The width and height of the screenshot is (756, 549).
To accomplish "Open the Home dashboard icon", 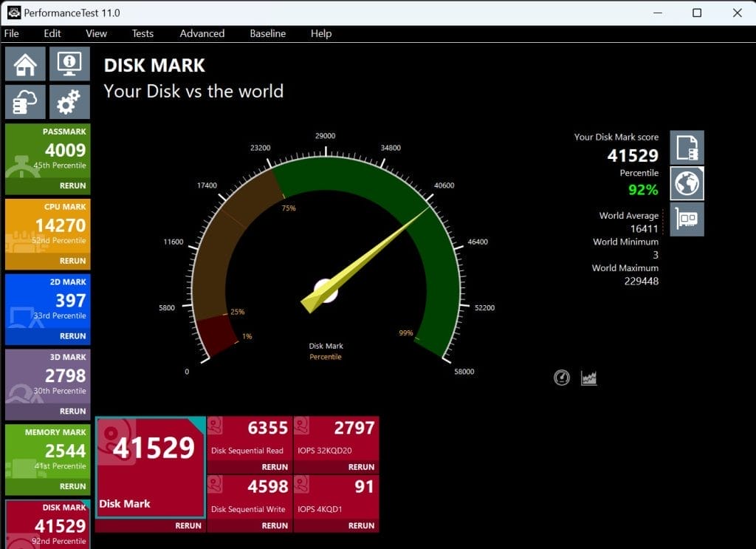I will point(26,64).
